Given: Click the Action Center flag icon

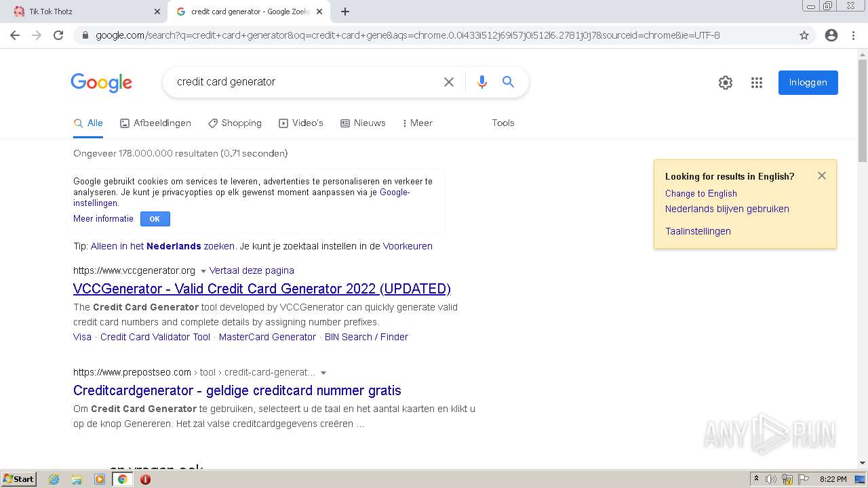Looking at the screenshot, I should (804, 479).
